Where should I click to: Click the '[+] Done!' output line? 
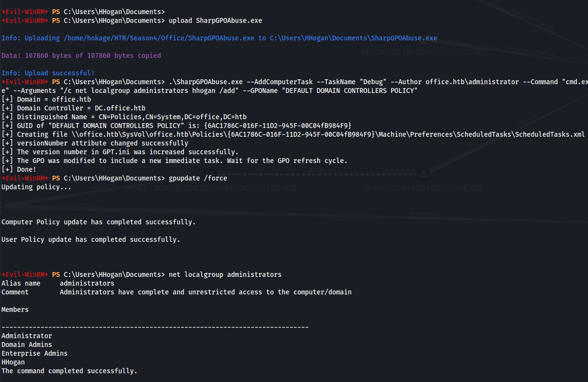coord(19,169)
